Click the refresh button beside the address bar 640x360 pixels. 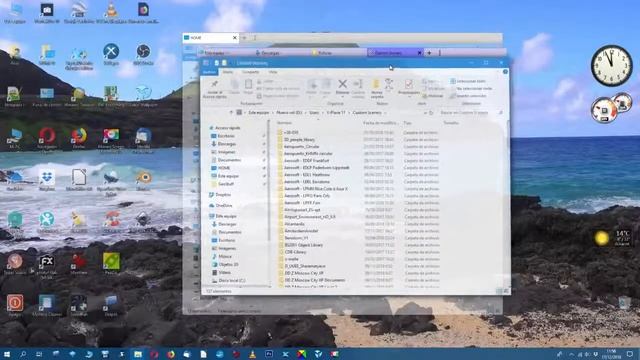[x=431, y=113]
